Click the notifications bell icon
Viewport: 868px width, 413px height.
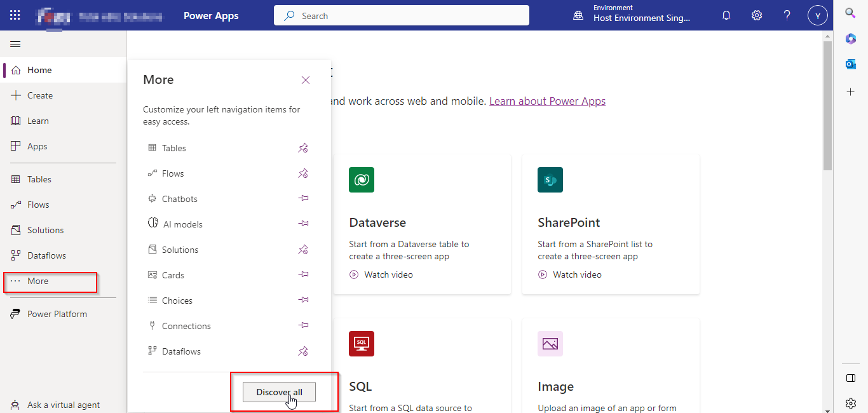click(726, 15)
